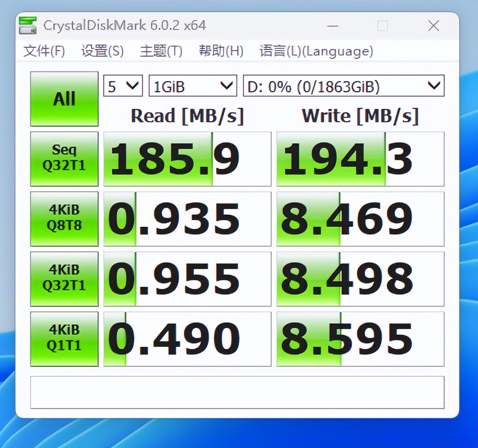The image size is (478, 448).
Task: Open the 主题(T) theme menu
Action: pos(161,51)
